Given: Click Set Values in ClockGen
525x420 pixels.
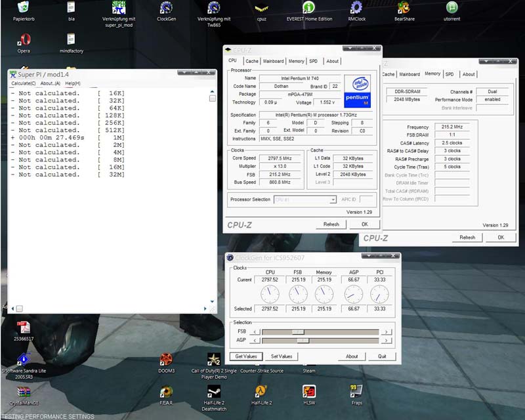Looking at the screenshot, I should [282, 356].
